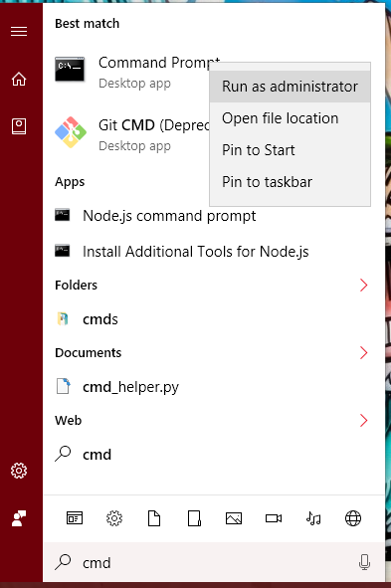Choose Run as administrator
Viewport: 391px width, 588px height.
(x=290, y=87)
